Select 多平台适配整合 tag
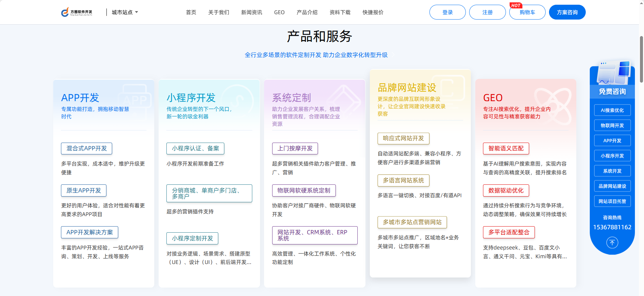 pyautogui.click(x=509, y=232)
